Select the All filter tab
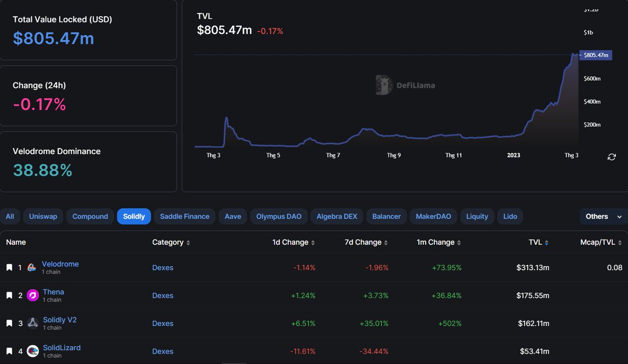The width and height of the screenshot is (628, 364). click(x=10, y=217)
